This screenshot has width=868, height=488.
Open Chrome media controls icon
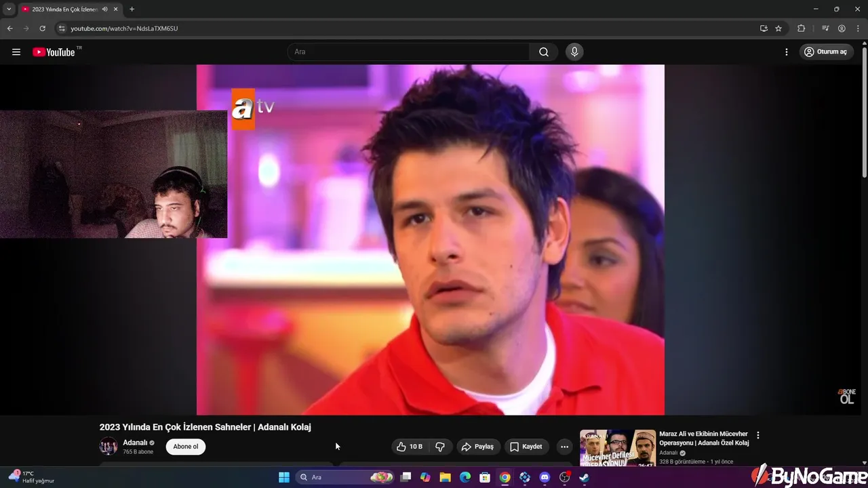pos(825,28)
